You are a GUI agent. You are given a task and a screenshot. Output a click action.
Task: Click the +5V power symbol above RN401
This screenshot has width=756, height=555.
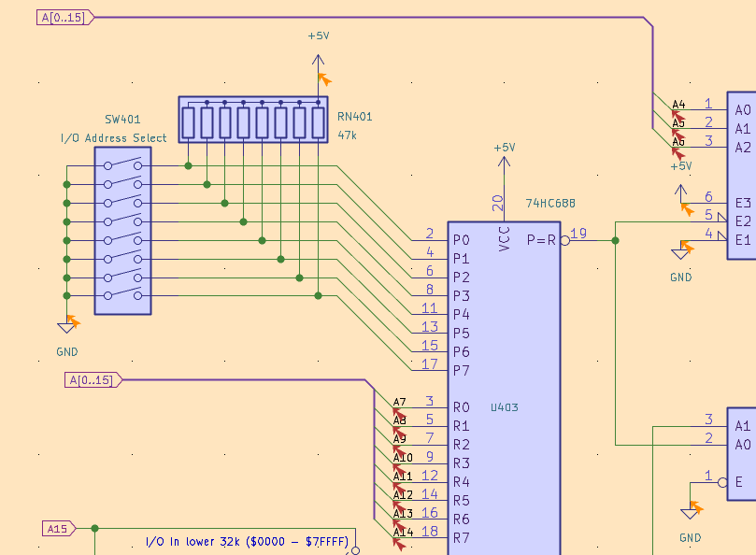click(318, 58)
